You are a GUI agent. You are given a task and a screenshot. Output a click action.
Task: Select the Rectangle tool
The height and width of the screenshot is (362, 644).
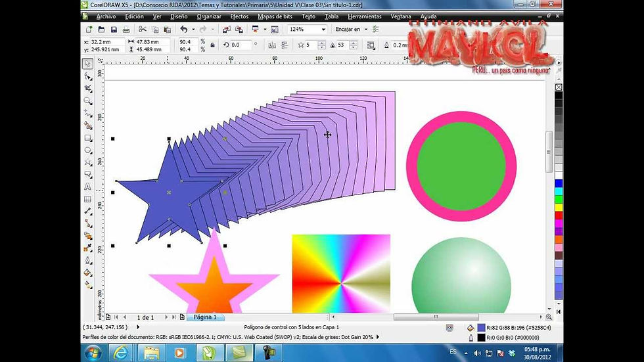87,138
